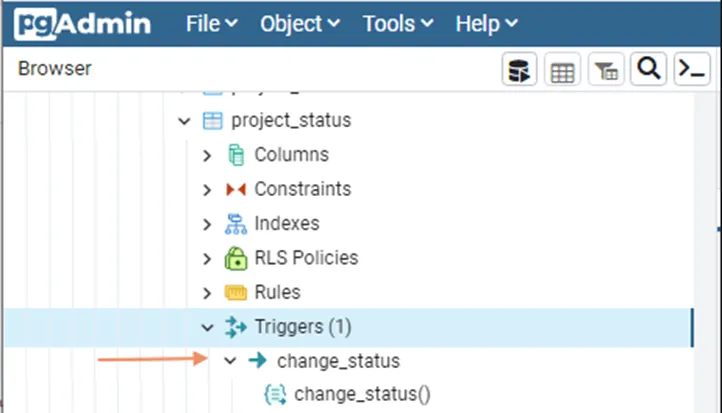Image resolution: width=722 pixels, height=413 pixels.
Task: Click the change_status() function icon
Action: [x=275, y=394]
